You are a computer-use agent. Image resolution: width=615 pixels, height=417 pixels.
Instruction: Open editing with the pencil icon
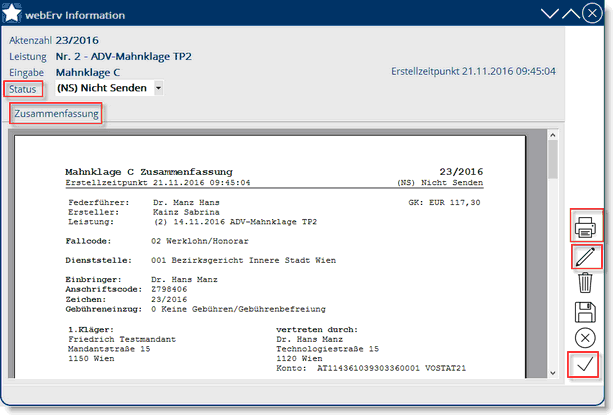[586, 257]
